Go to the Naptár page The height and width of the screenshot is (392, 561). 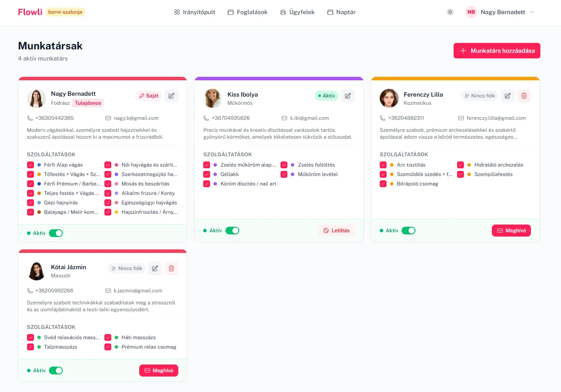341,12
